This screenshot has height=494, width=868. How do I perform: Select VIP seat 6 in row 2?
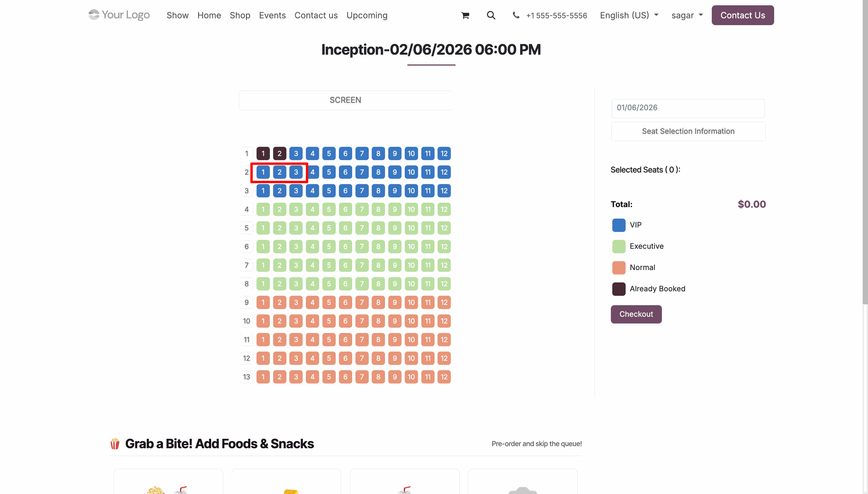point(345,172)
